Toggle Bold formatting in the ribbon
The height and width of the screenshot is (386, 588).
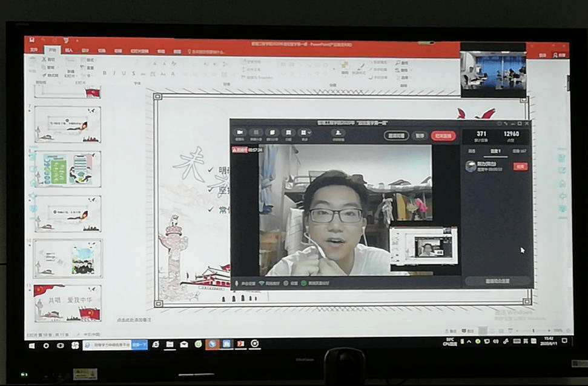point(105,73)
